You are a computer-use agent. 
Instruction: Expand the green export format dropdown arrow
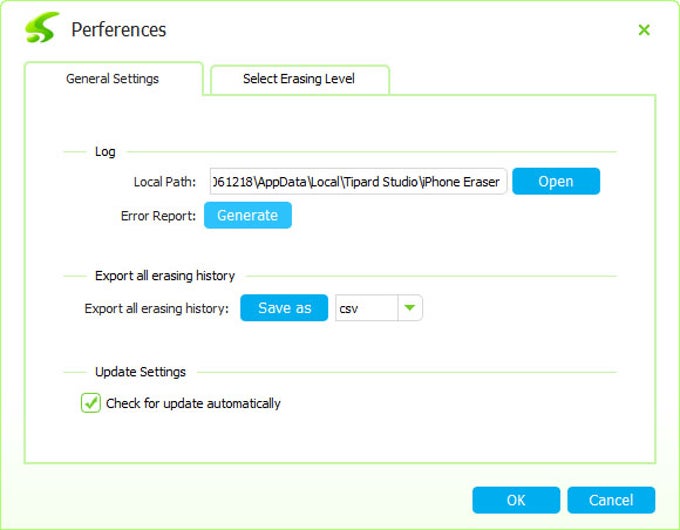coord(410,309)
